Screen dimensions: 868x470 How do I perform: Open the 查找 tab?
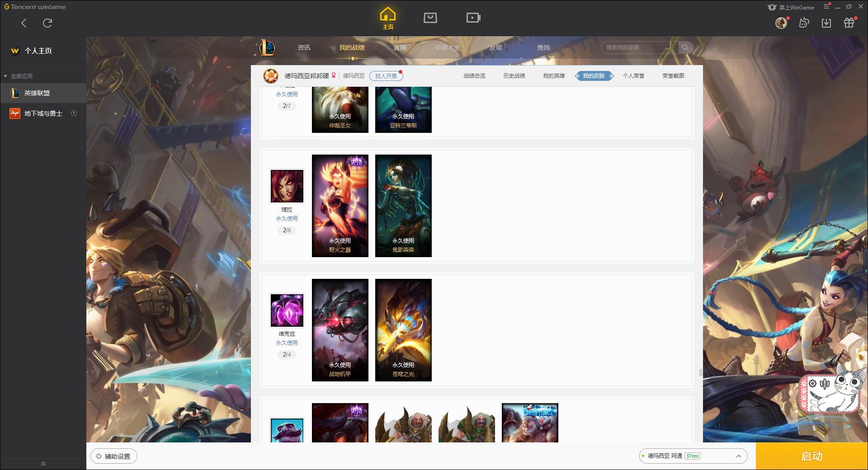[x=543, y=47]
